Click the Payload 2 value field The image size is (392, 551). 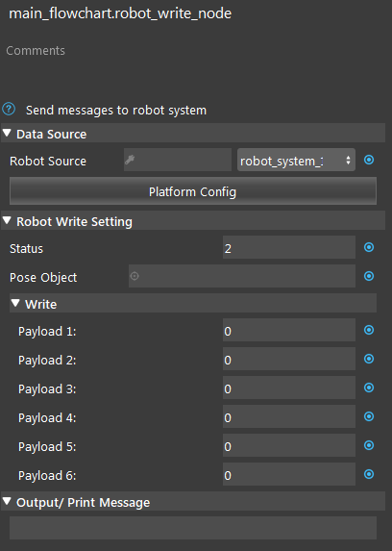click(x=289, y=359)
